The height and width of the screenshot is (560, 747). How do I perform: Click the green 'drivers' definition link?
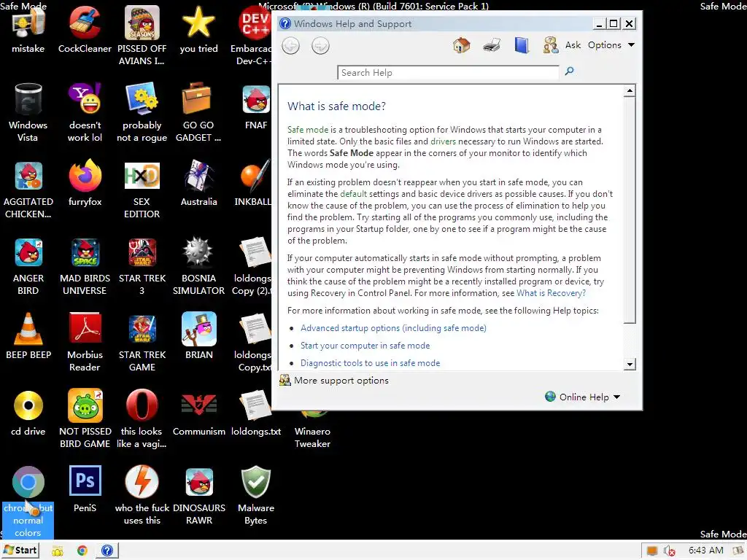point(443,141)
